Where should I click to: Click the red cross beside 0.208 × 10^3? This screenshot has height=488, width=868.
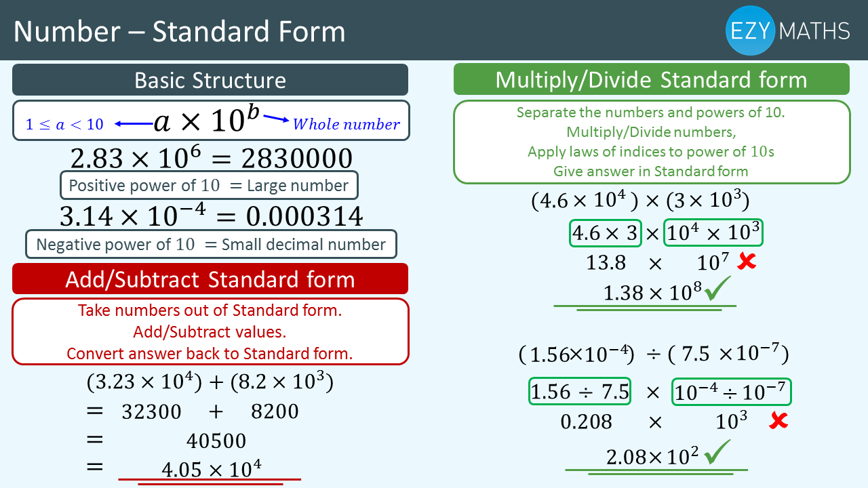pyautogui.click(x=778, y=422)
